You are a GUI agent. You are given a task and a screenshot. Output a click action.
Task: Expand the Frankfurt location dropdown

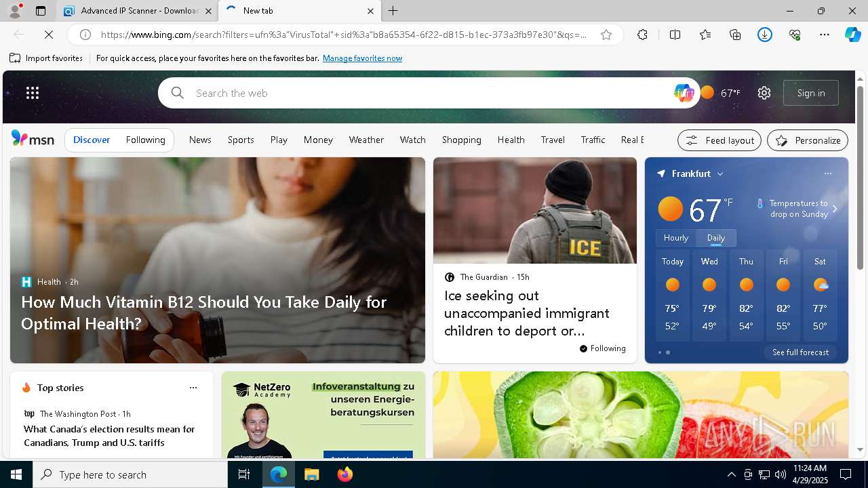720,174
